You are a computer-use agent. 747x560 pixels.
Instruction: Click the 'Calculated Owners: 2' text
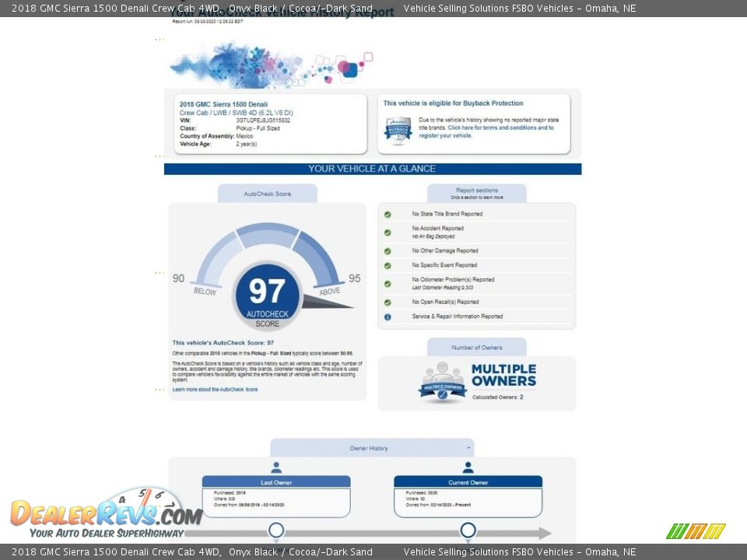(x=498, y=397)
